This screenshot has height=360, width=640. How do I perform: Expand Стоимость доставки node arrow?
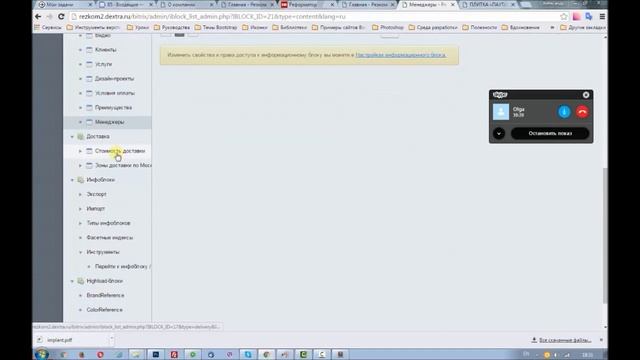tap(80, 151)
